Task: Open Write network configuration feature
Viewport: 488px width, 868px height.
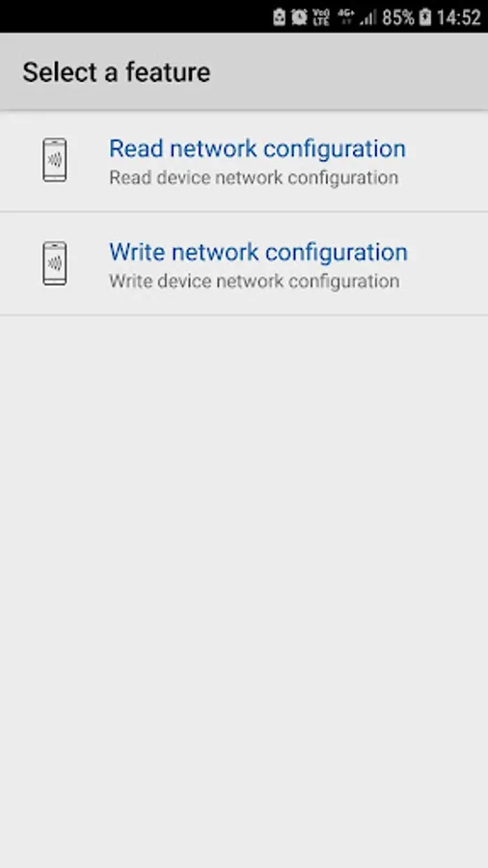Action: click(244, 263)
